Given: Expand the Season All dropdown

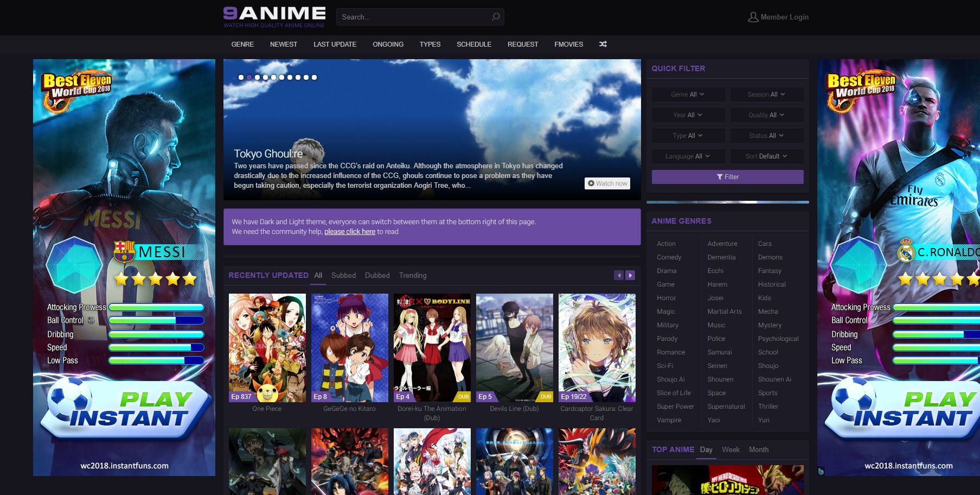Looking at the screenshot, I should coord(766,94).
